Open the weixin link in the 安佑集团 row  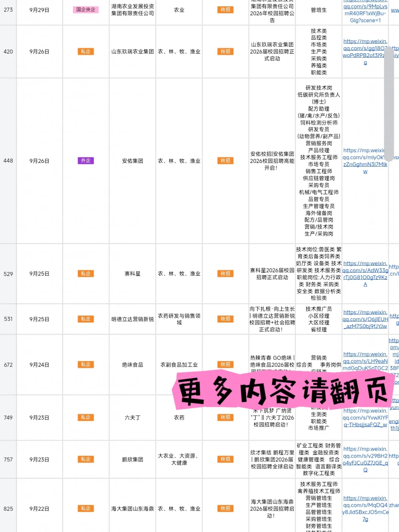point(365,161)
